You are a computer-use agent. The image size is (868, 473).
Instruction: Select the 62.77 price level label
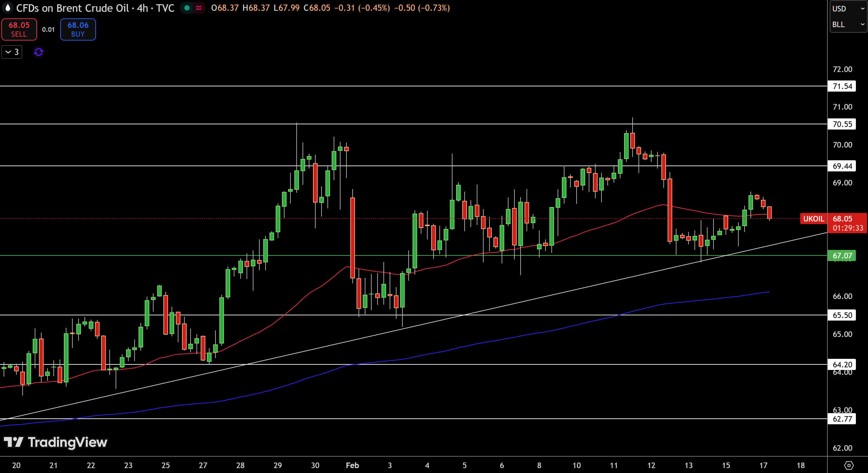tap(842, 419)
